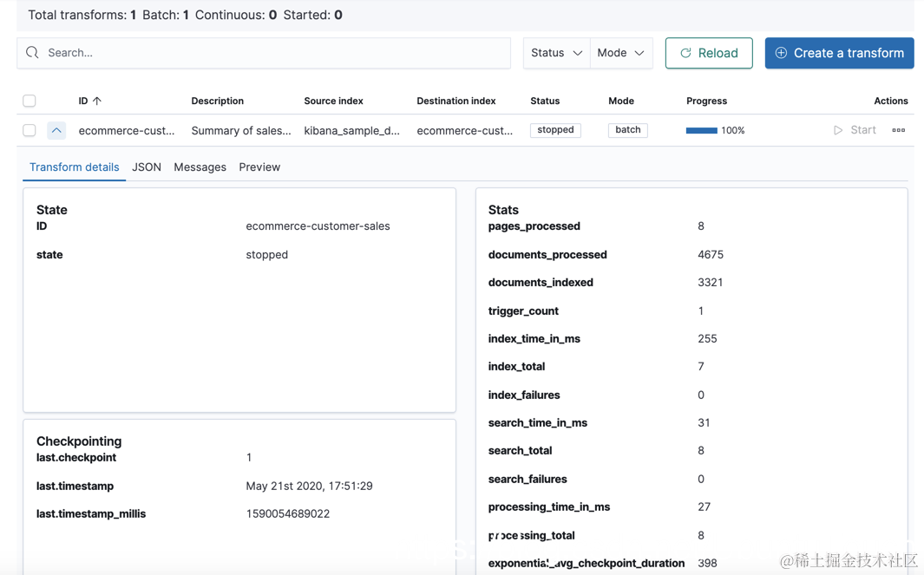Click the reload circular arrow icon

(x=685, y=53)
